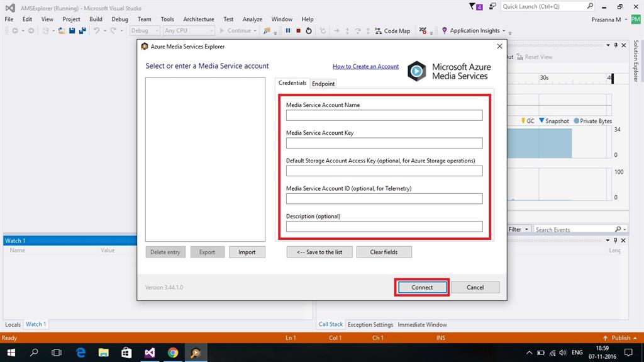Screen dimensions: 644x362
Task: Select the Credentials tab
Action: point(292,82)
